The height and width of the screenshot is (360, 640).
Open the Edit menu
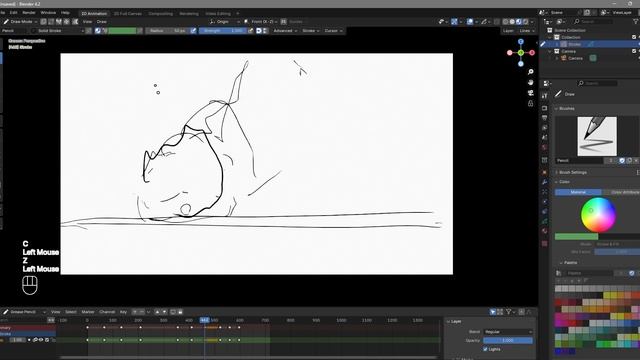(x=13, y=13)
